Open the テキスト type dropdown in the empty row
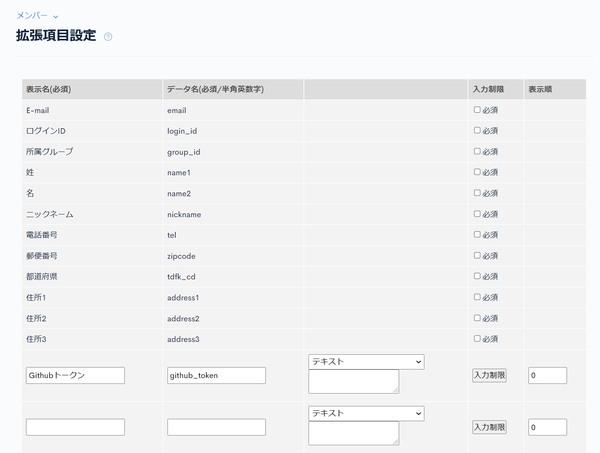The height and width of the screenshot is (453, 600). tap(366, 414)
